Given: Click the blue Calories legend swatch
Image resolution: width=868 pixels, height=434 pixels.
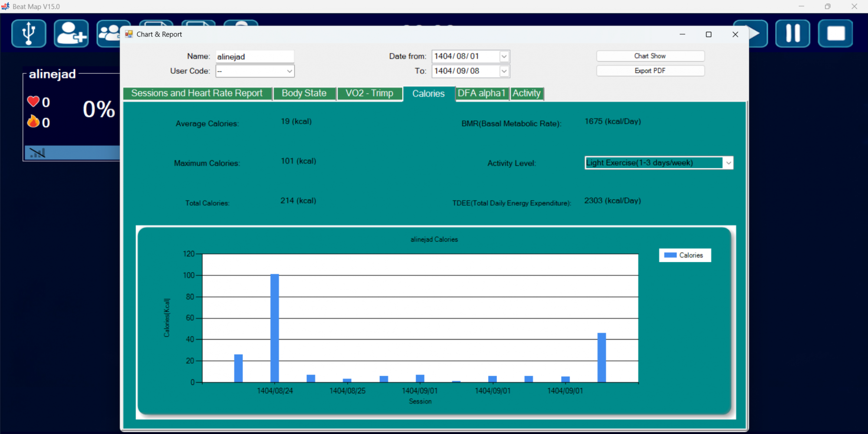Looking at the screenshot, I should pos(670,255).
